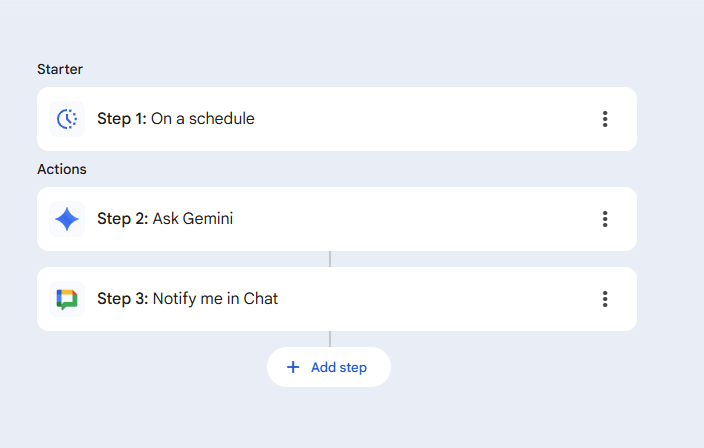The height and width of the screenshot is (448, 704).
Task: Expand the Step 2 card
Action: pos(400,219)
